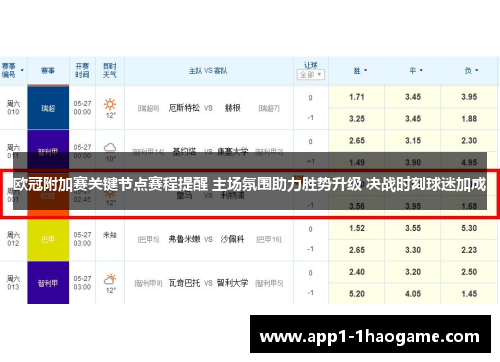Click the 主队 VS 客队 column header
The image size is (500, 362).
(208, 71)
